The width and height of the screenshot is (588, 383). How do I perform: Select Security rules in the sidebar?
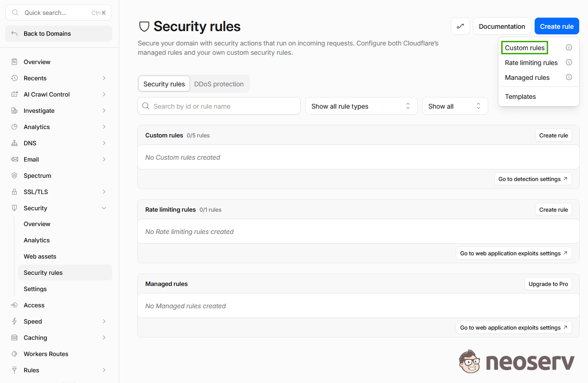65,273
